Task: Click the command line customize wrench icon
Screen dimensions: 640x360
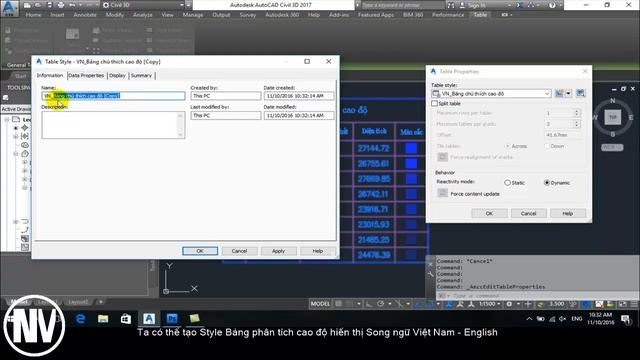Action: click(431, 274)
